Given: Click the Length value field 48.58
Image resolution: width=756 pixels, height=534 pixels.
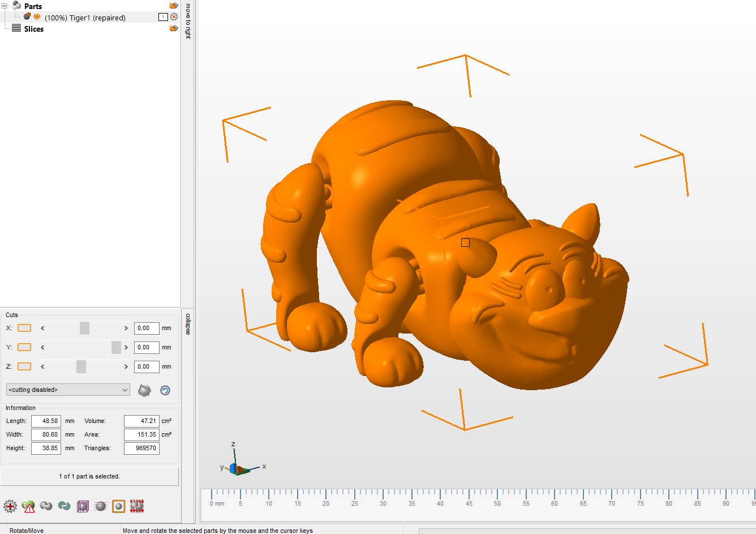Looking at the screenshot, I should tap(46, 421).
